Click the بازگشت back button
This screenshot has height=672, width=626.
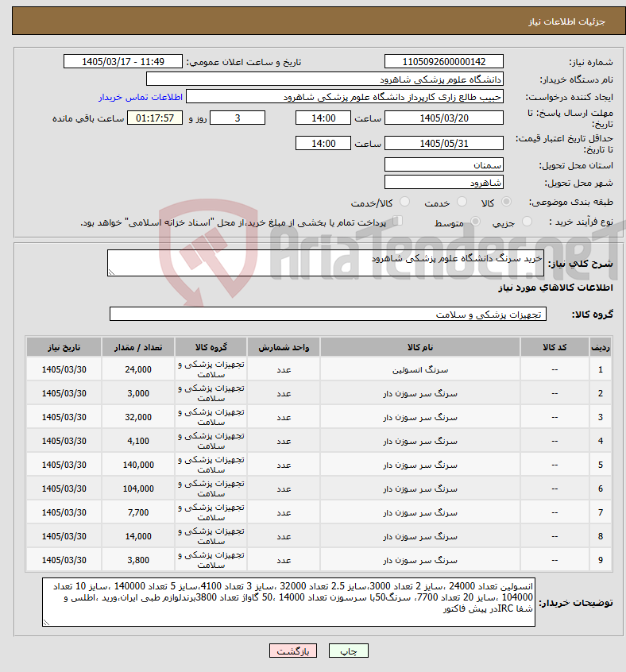(x=293, y=651)
